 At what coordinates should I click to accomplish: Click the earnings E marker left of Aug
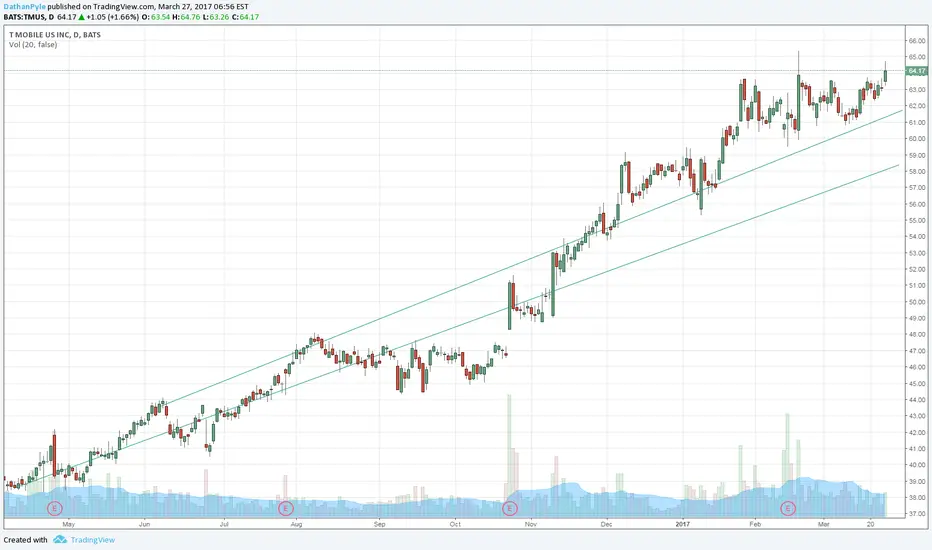(286, 508)
